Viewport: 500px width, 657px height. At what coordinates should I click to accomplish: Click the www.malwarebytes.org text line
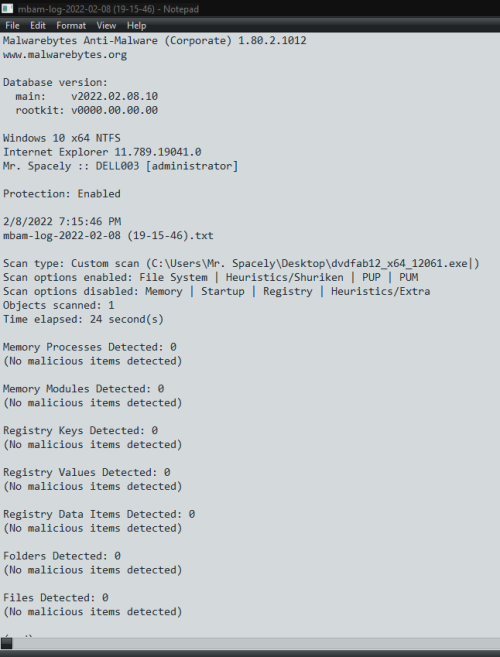(x=65, y=54)
